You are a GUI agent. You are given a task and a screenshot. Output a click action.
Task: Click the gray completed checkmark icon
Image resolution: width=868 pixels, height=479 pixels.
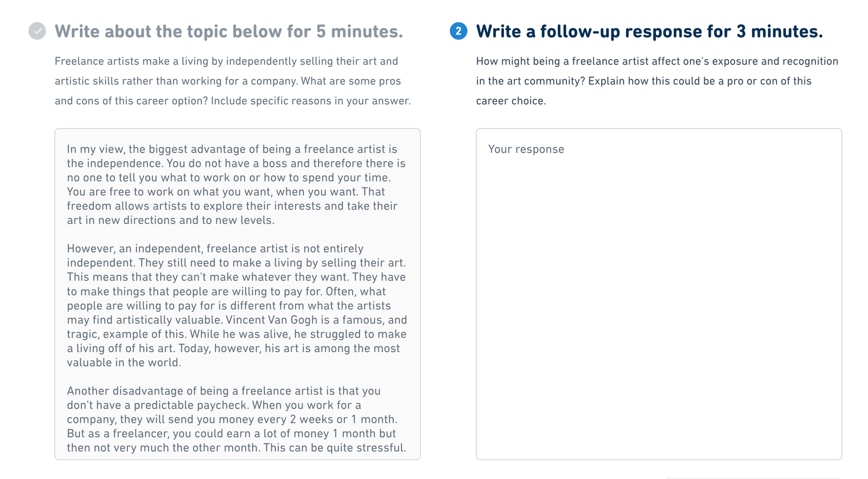pyautogui.click(x=37, y=31)
